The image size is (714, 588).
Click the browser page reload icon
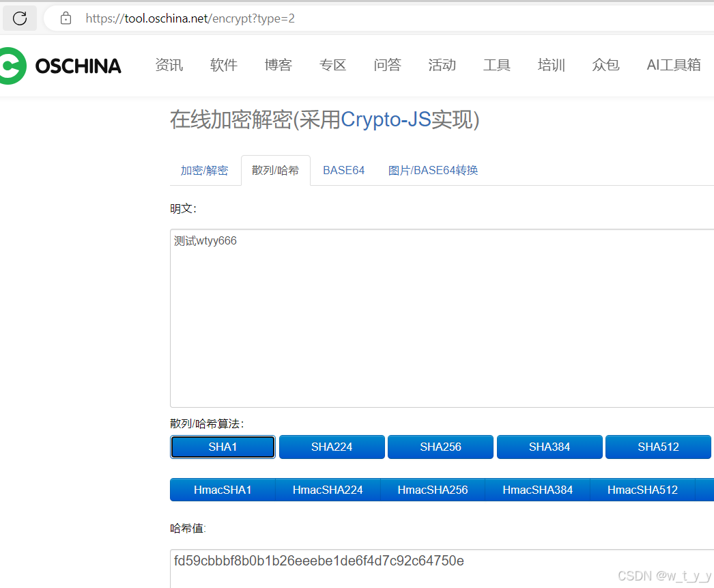(19, 18)
